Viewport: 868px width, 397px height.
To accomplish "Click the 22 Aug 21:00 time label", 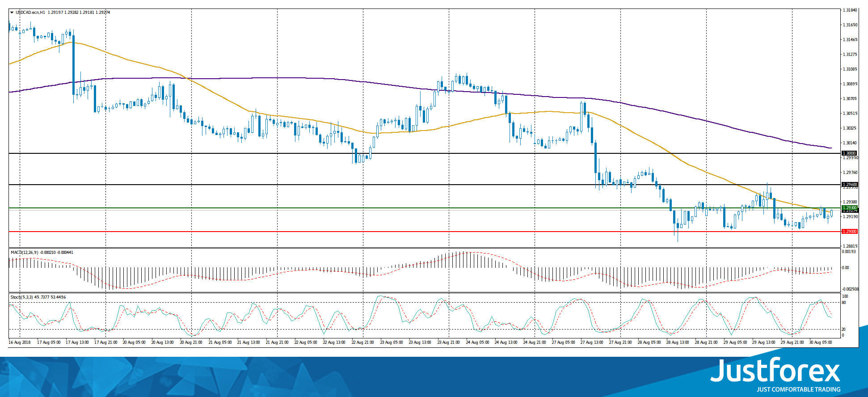I will tap(363, 342).
